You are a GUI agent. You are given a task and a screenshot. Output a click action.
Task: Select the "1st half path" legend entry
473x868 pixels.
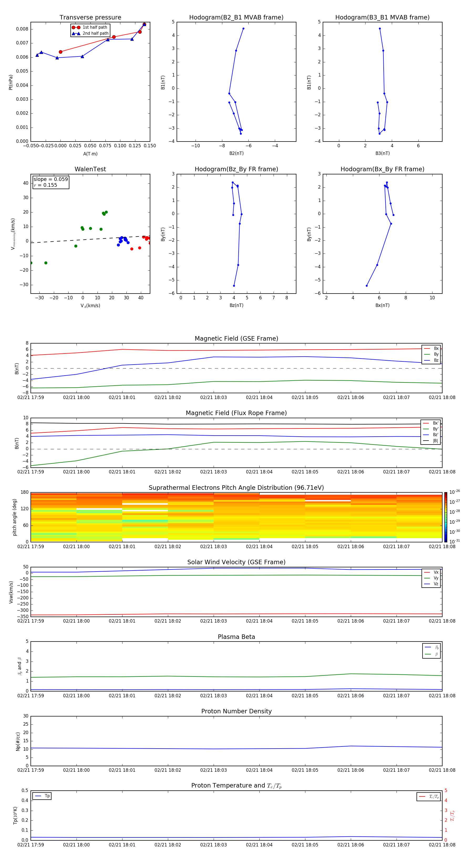(90, 27)
